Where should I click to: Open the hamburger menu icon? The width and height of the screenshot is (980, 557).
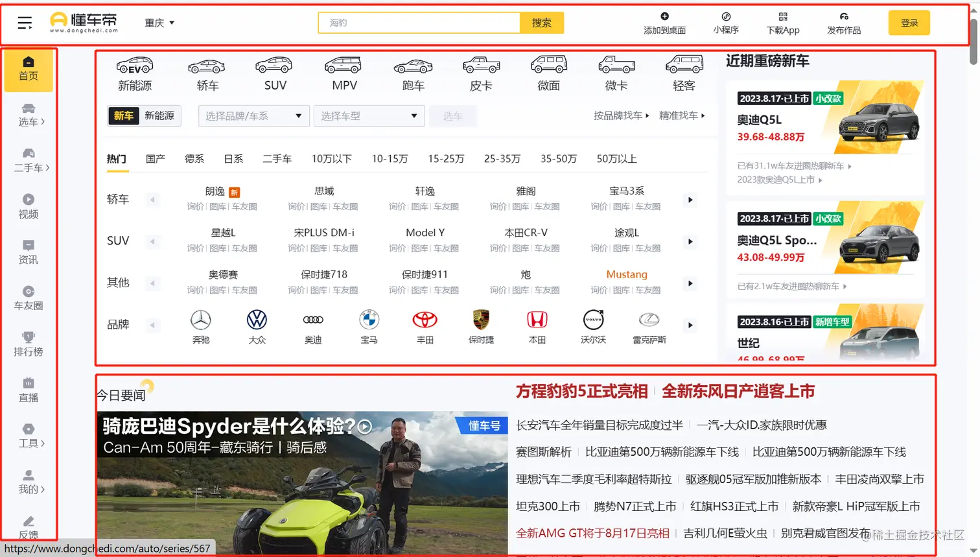(x=25, y=23)
